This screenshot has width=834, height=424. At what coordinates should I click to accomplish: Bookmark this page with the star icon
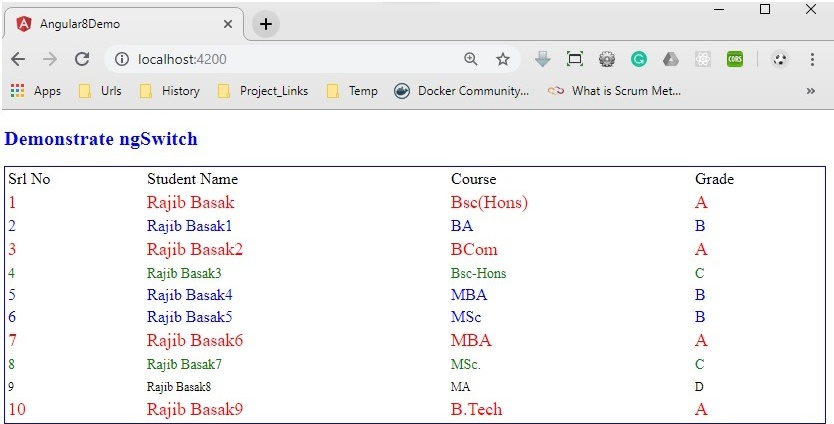coord(503,59)
